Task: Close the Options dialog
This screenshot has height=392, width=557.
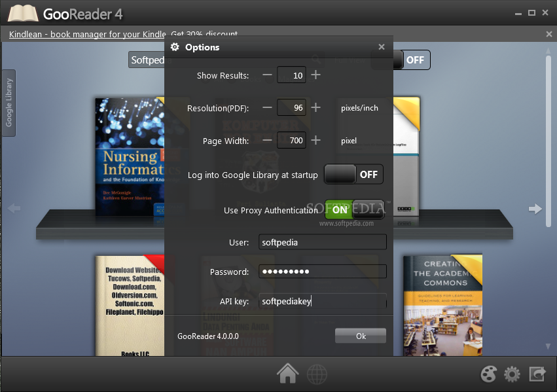Action: [x=382, y=47]
